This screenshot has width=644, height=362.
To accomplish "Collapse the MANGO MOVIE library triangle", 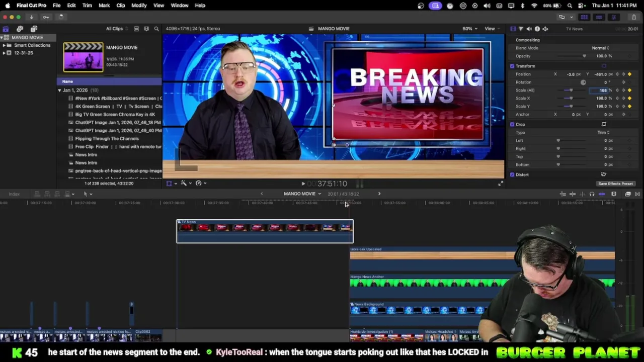I will click(x=2, y=38).
